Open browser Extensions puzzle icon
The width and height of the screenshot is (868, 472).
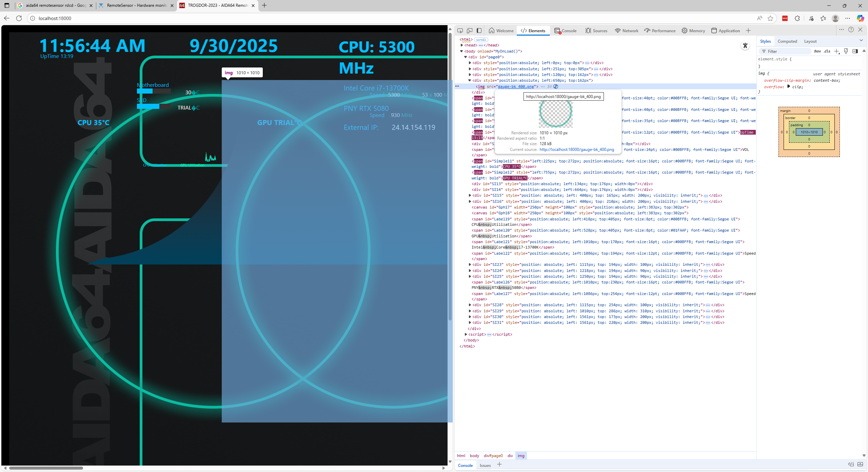point(797,18)
